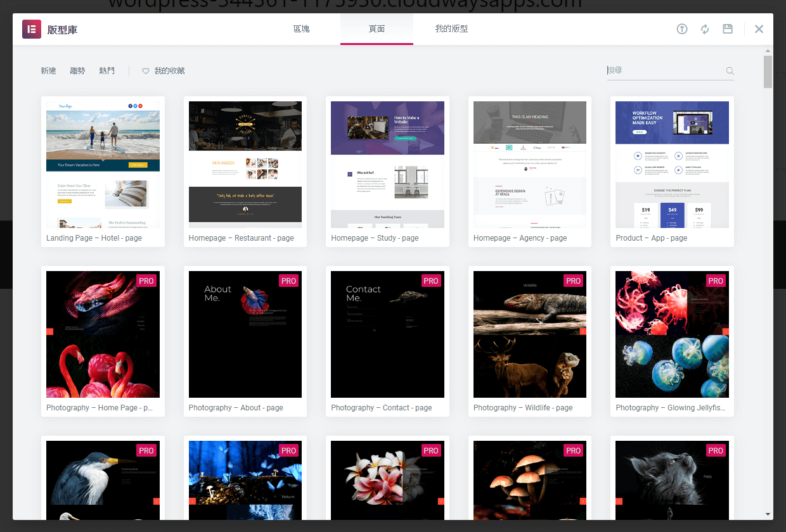The height and width of the screenshot is (532, 786).
Task: Click 'Photography – Wildlife - page' title
Action: 523,408
